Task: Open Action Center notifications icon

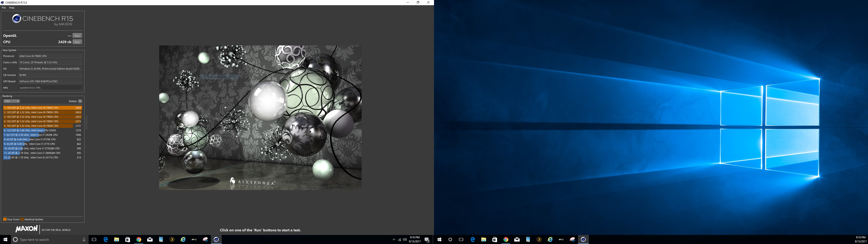Action: 427,240
